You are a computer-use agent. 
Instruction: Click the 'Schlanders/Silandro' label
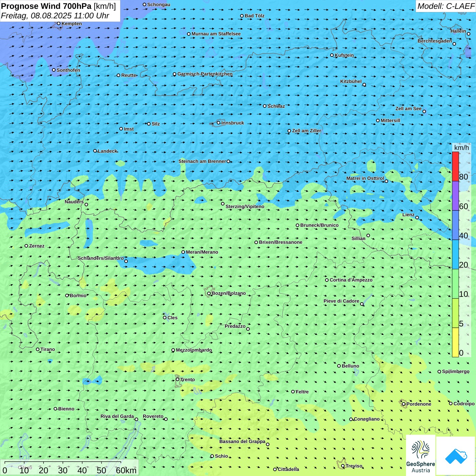coord(101,258)
